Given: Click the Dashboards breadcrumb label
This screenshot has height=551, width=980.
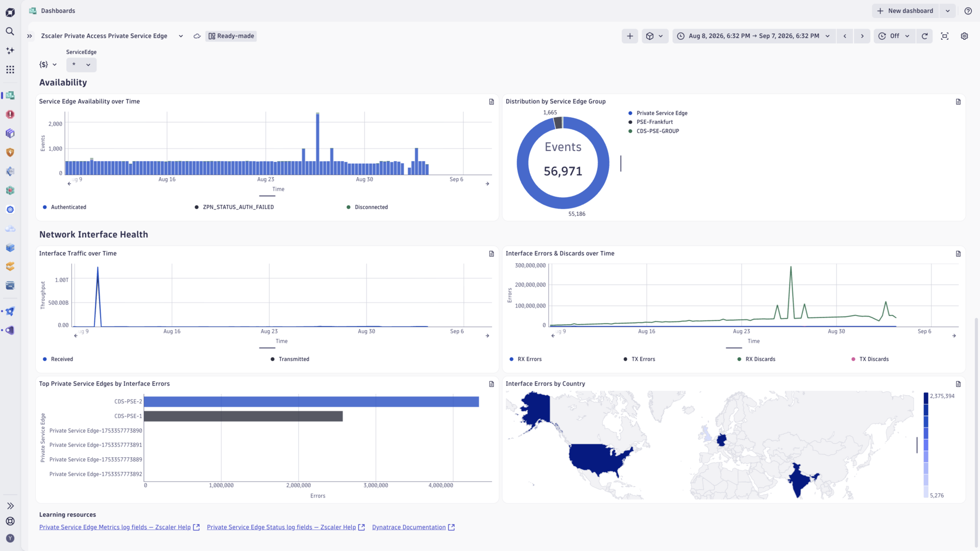Looking at the screenshot, I should tap(58, 11).
